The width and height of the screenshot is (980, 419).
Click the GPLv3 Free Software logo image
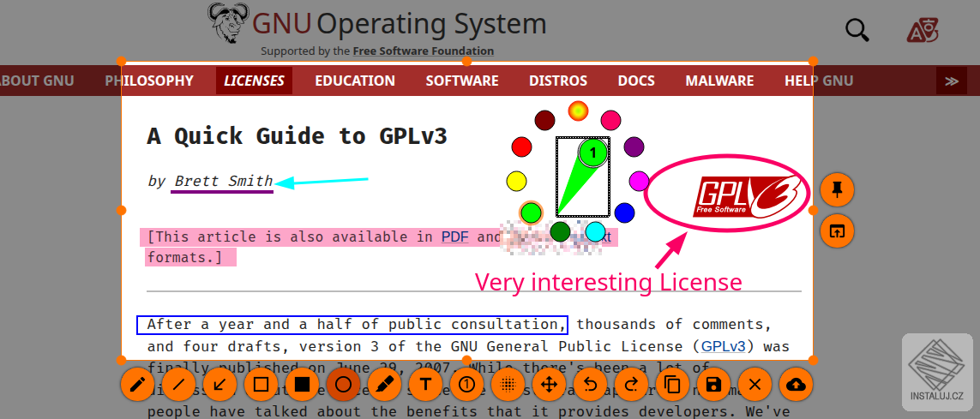tap(747, 197)
